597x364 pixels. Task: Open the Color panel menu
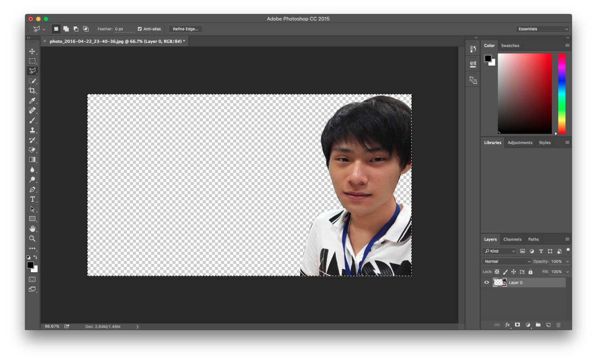(x=567, y=45)
